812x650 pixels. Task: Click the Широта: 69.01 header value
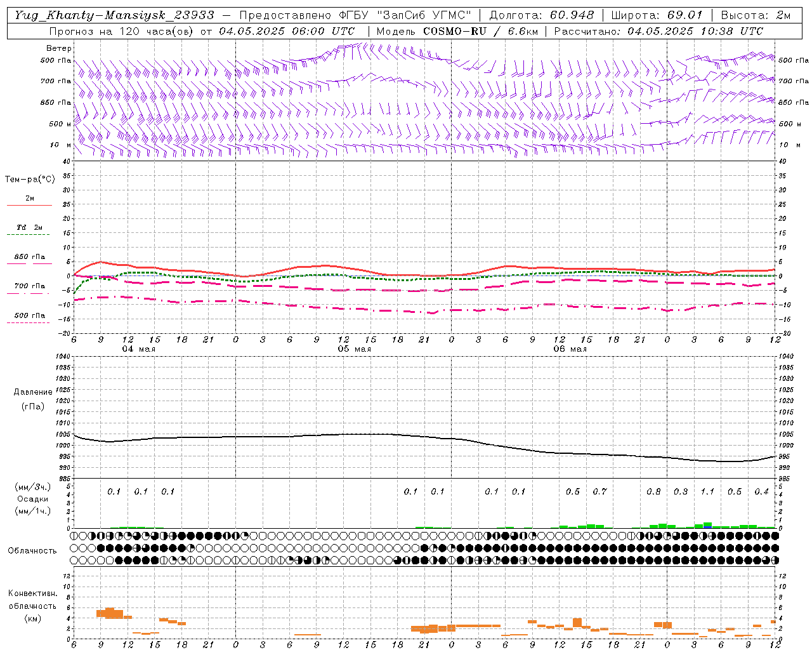[657, 15]
